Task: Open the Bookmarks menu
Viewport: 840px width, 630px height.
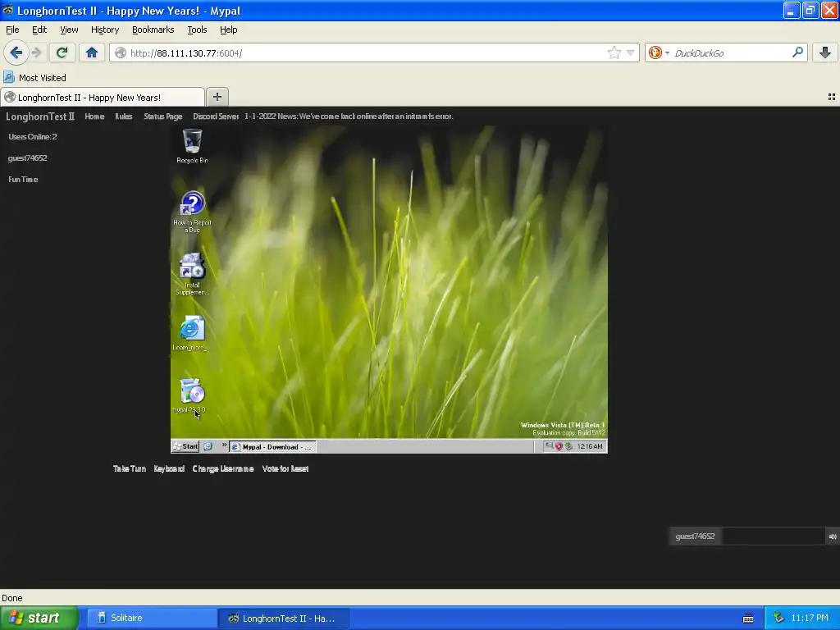Action: click(x=153, y=30)
